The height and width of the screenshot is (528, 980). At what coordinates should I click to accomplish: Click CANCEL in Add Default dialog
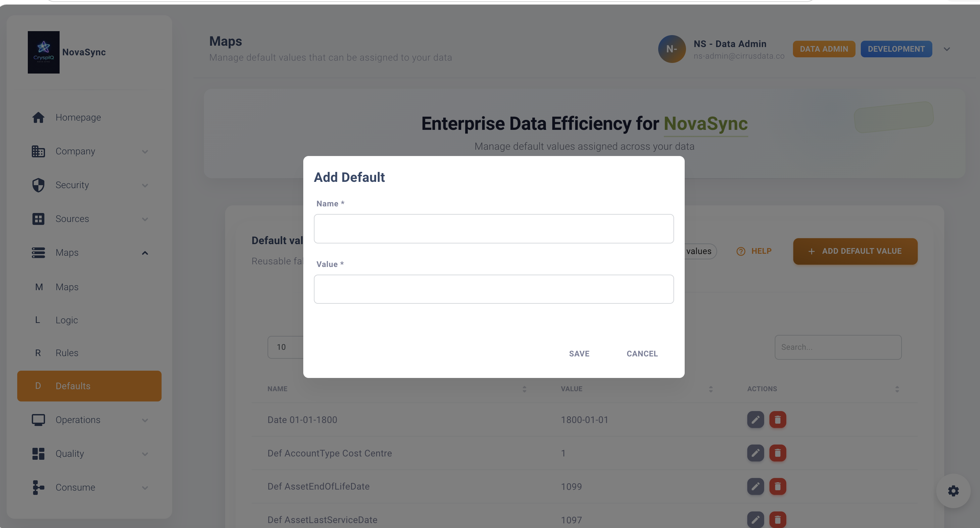[642, 354]
